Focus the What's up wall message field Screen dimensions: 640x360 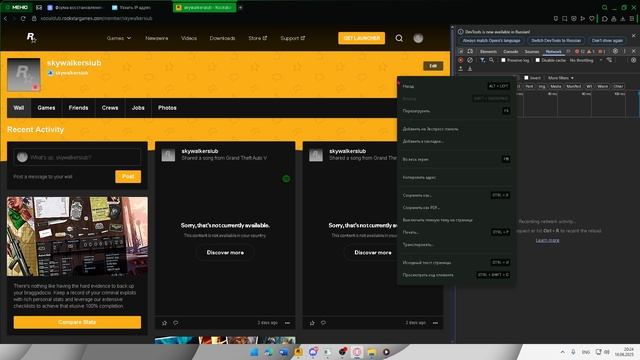coord(77,157)
